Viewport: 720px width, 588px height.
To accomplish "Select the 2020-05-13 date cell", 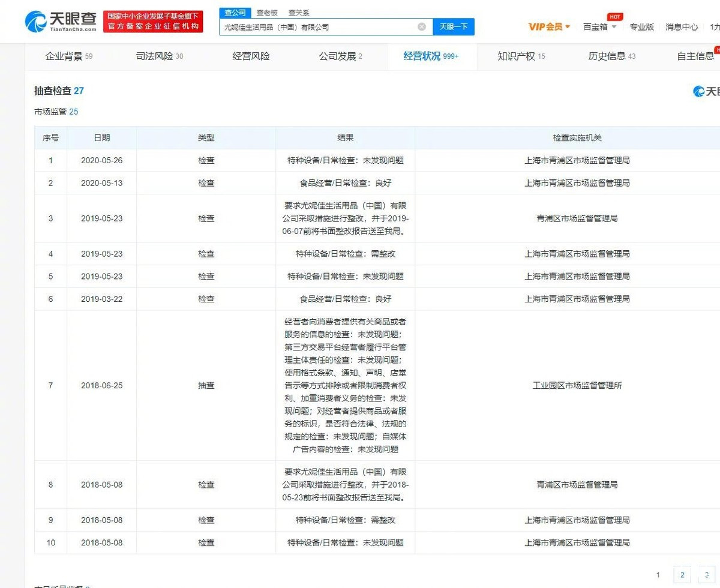I will tap(101, 183).
